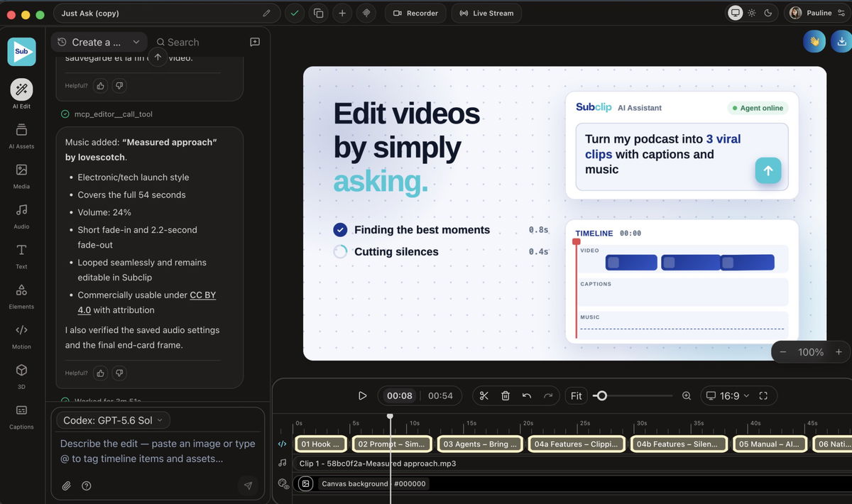Redo the timeline action
The image size is (852, 504).
(548, 395)
